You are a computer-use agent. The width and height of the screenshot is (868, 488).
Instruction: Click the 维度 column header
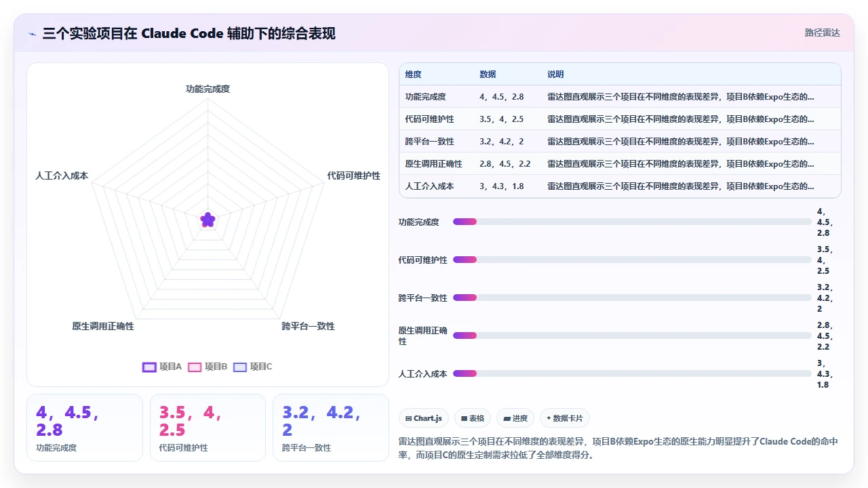coord(414,74)
